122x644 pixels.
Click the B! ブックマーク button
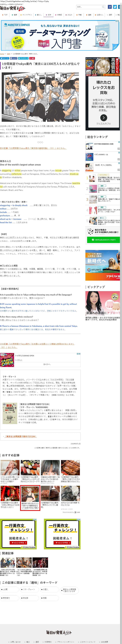(23, 58)
